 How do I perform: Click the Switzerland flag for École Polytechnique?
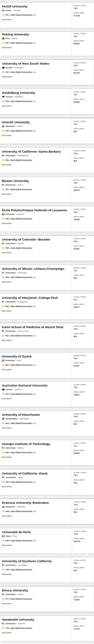coord(3,214)
